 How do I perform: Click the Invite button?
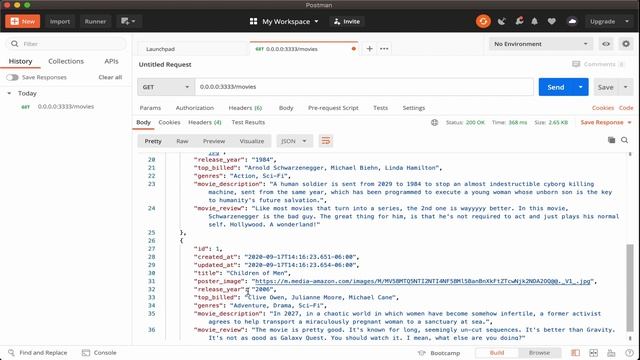pos(347,21)
